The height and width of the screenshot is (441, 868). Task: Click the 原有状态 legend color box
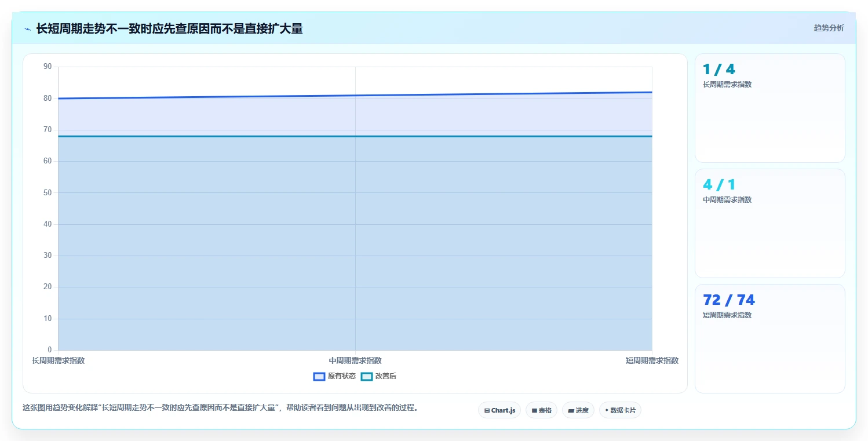coord(319,376)
